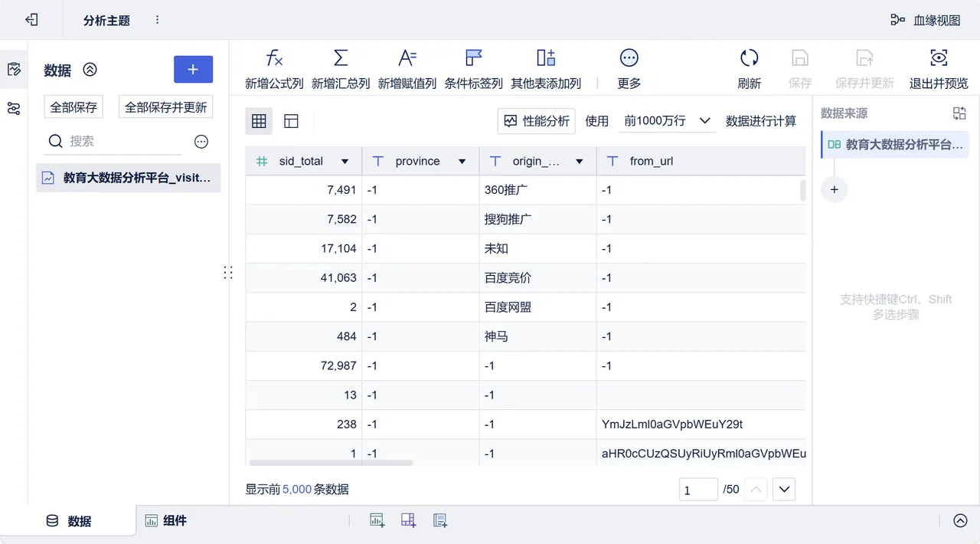Select the data edit sidebar icon
The height and width of the screenshot is (544, 980).
[x=14, y=70]
